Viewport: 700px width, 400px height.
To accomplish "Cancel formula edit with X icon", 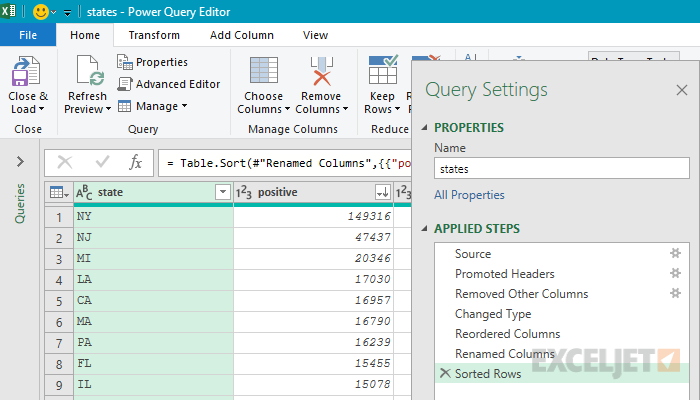I will tap(65, 162).
